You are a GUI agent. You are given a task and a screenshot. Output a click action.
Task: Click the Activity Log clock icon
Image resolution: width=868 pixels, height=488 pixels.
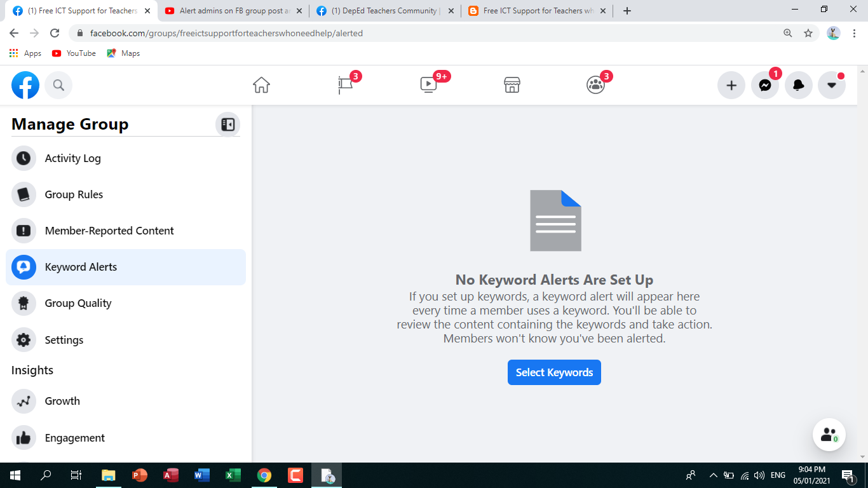pos(24,158)
